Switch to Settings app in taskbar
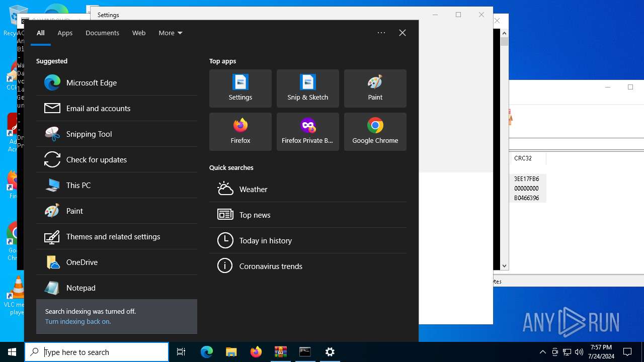This screenshot has height=362, width=644. click(330, 352)
